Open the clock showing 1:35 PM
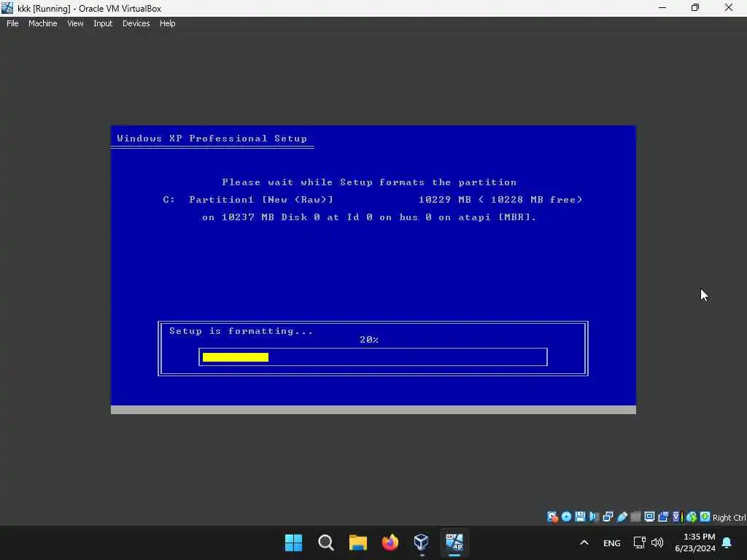747x560 pixels. [695, 542]
